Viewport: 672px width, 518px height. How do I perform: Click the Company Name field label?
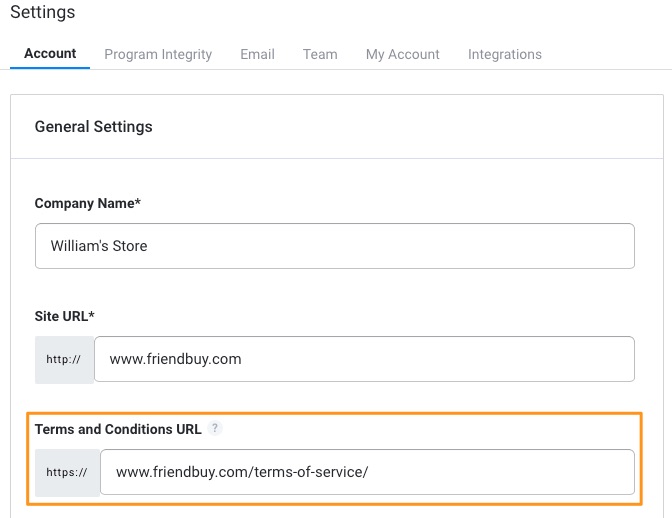point(88,203)
